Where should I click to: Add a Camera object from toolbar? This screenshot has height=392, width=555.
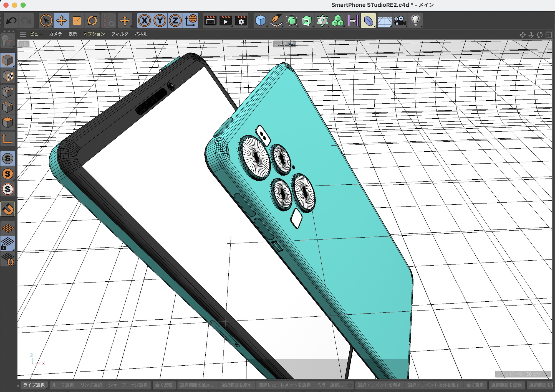pyautogui.click(x=400, y=21)
